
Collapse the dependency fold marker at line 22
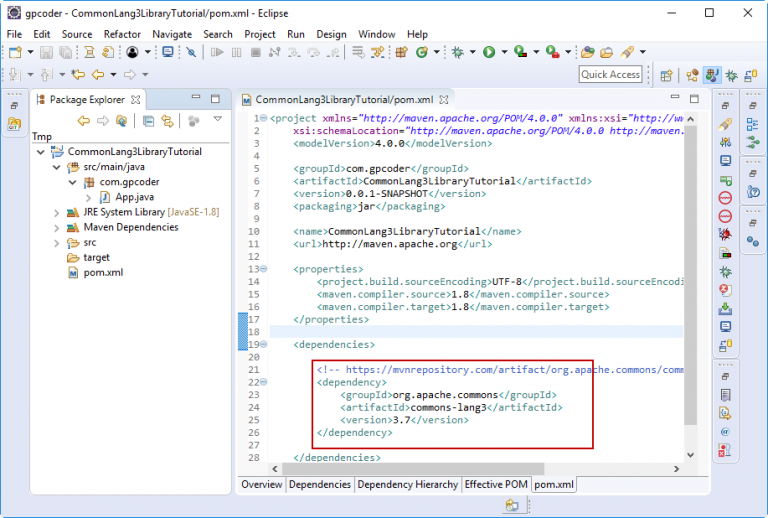(264, 382)
